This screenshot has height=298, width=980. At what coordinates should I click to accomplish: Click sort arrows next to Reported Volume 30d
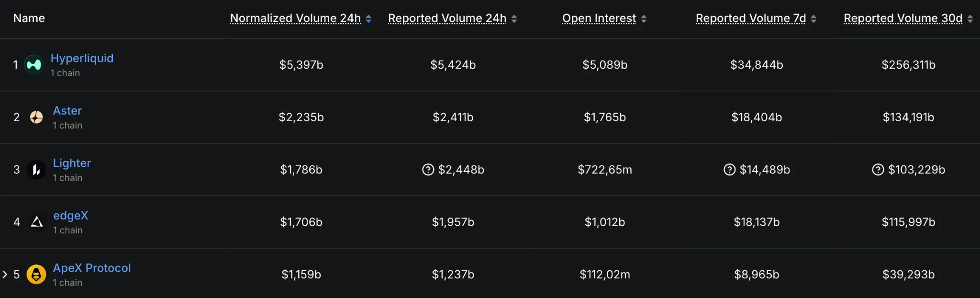(x=970, y=19)
